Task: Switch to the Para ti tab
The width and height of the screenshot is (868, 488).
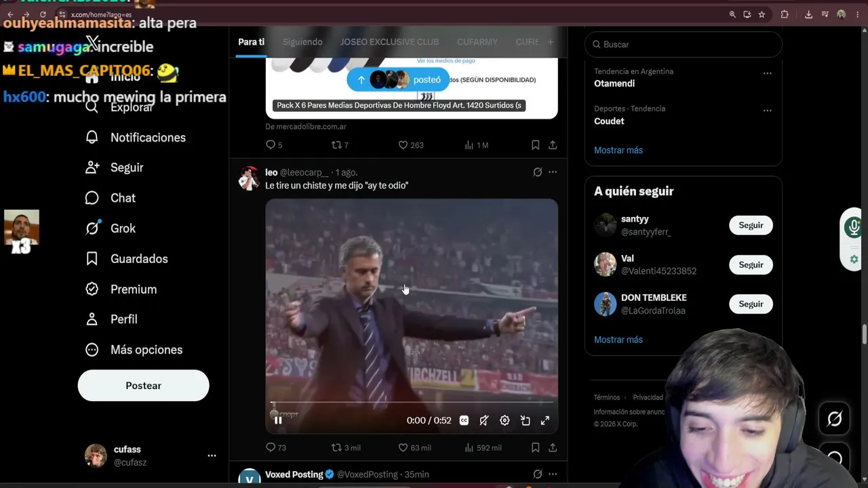Action: [x=251, y=42]
